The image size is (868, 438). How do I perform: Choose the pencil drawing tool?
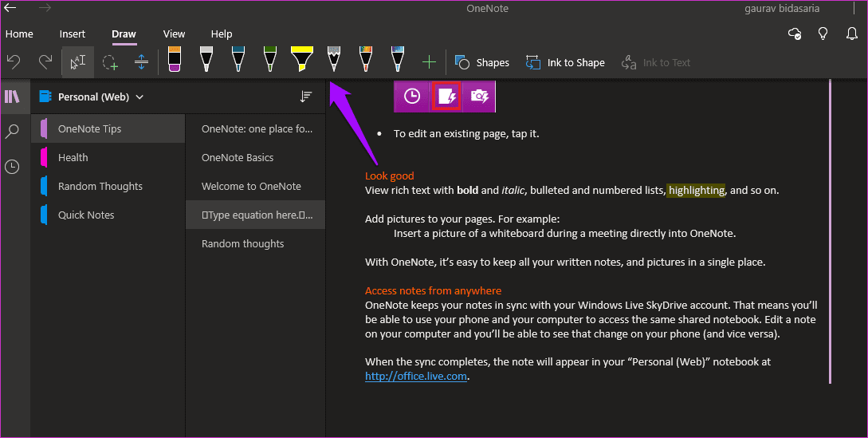click(x=333, y=59)
